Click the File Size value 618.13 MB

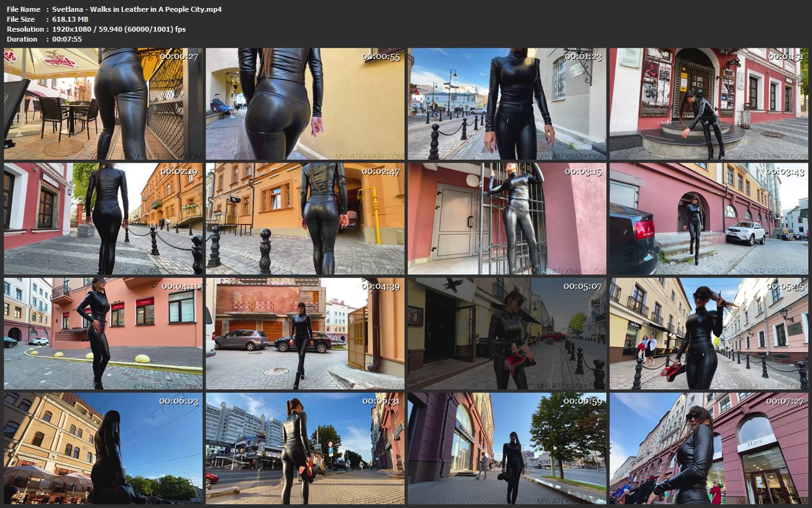pyautogui.click(x=70, y=19)
